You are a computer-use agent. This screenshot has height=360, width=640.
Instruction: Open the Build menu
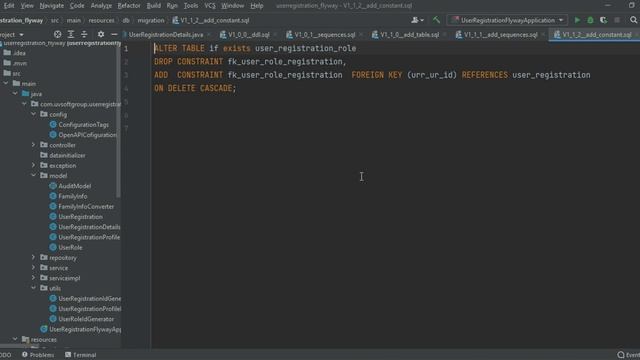[x=153, y=6]
